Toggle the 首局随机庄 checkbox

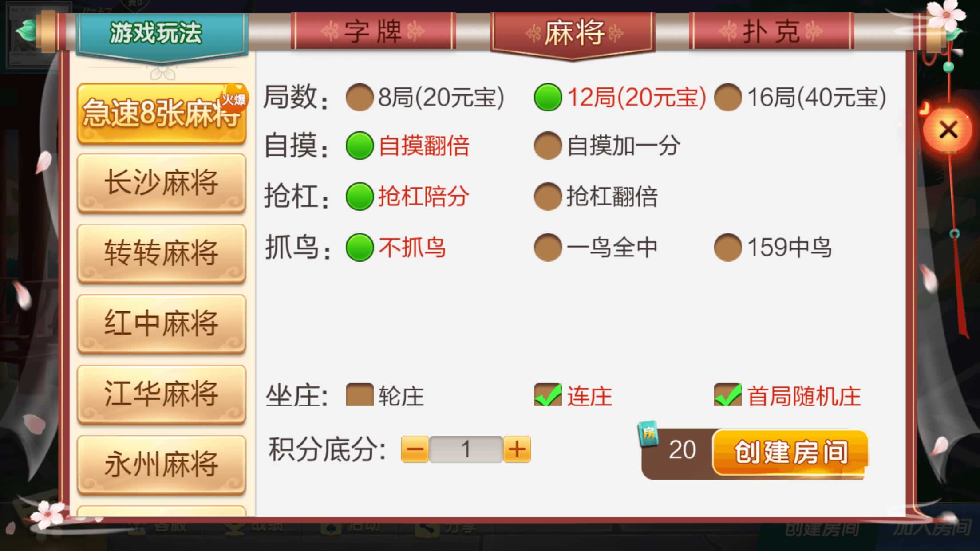click(x=728, y=395)
